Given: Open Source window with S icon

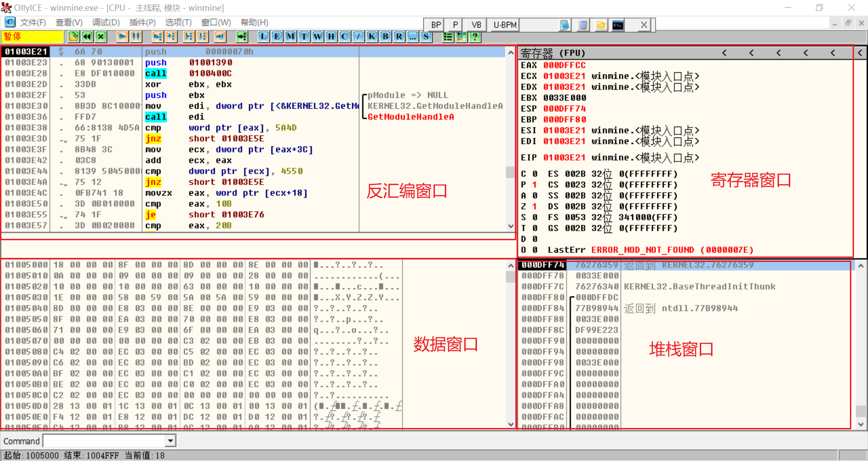Looking at the screenshot, I should (426, 37).
